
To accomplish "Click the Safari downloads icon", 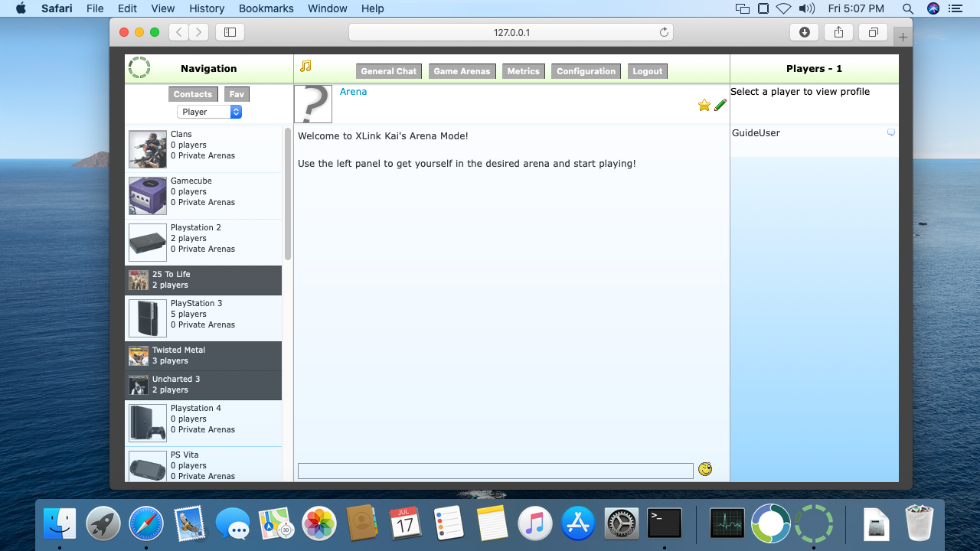I will click(804, 32).
